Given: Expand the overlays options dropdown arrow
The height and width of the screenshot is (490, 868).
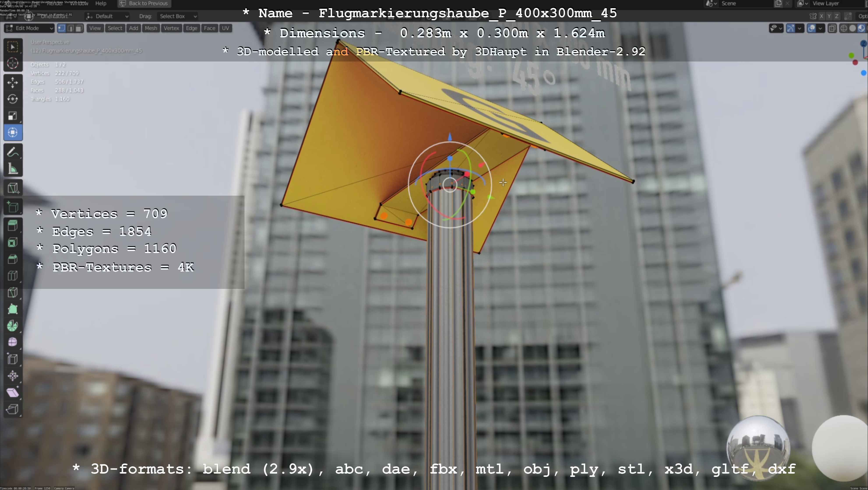Looking at the screenshot, I should tap(820, 28).
